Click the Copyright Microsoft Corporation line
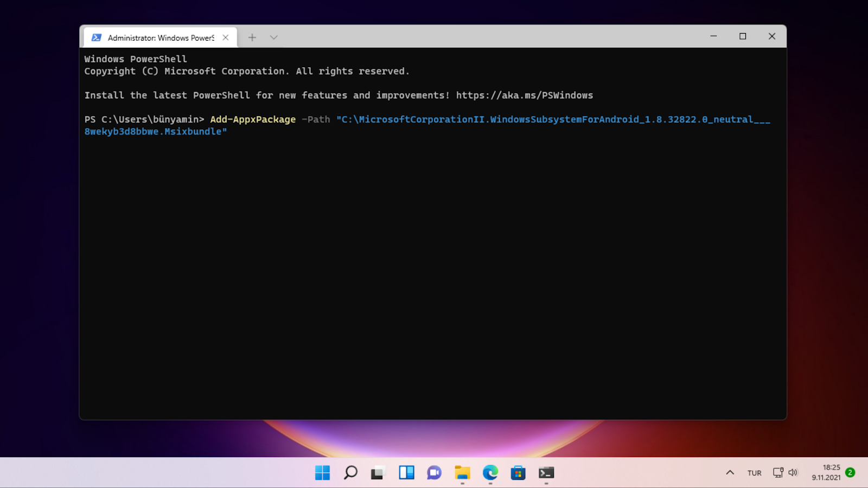Viewport: 868px width, 488px height. (247, 72)
